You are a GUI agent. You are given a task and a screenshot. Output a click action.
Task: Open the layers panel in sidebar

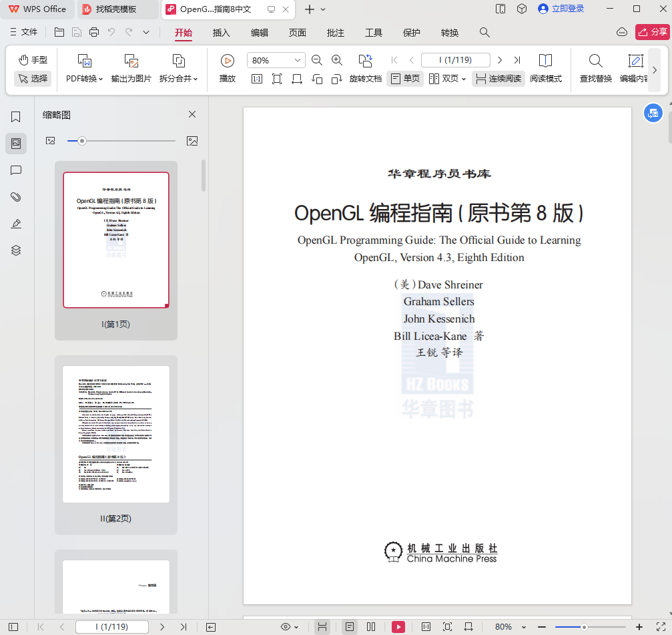(16, 250)
